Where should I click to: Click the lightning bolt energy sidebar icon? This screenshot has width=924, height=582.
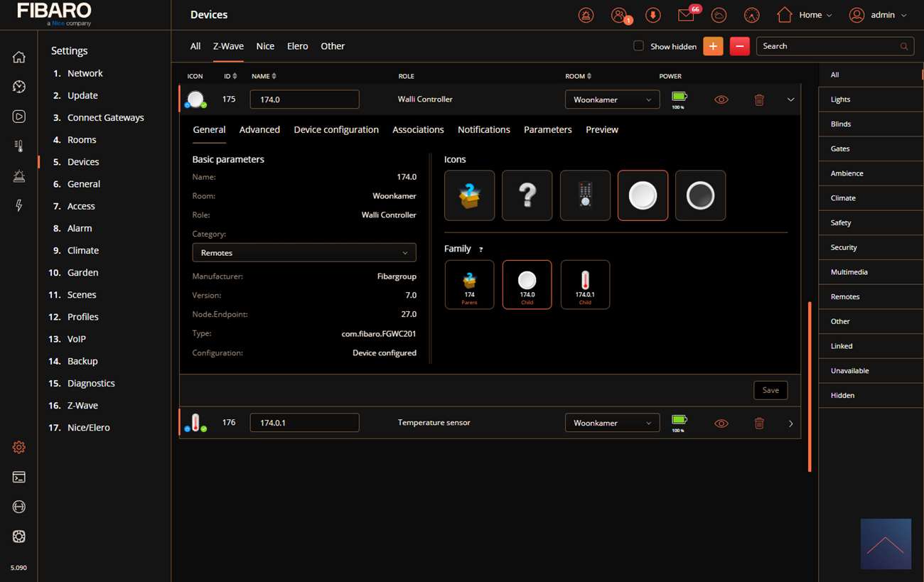(x=19, y=205)
